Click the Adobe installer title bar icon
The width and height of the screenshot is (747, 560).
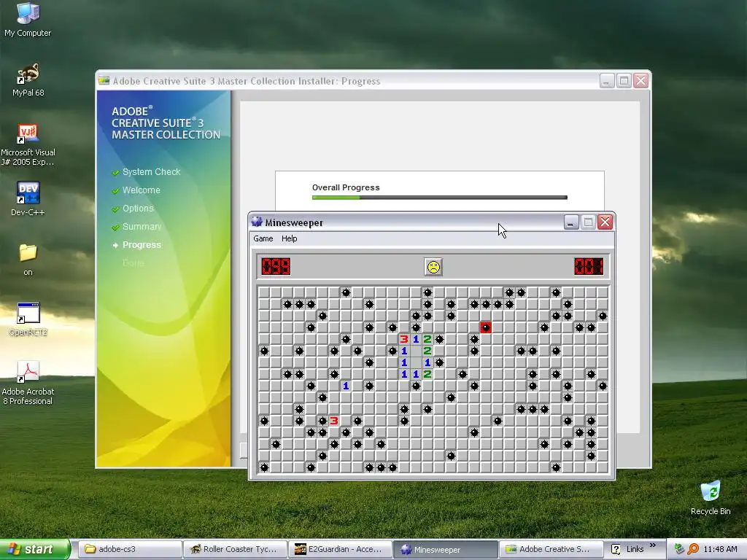pos(104,80)
